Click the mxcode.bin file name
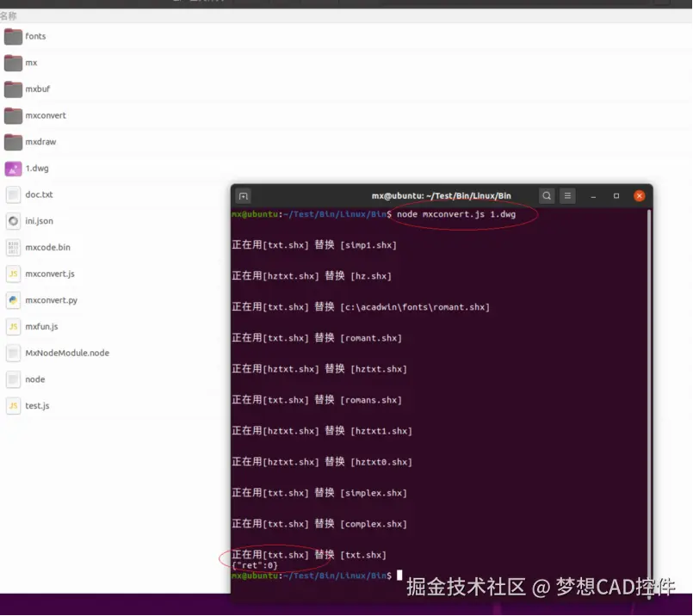 [47, 247]
